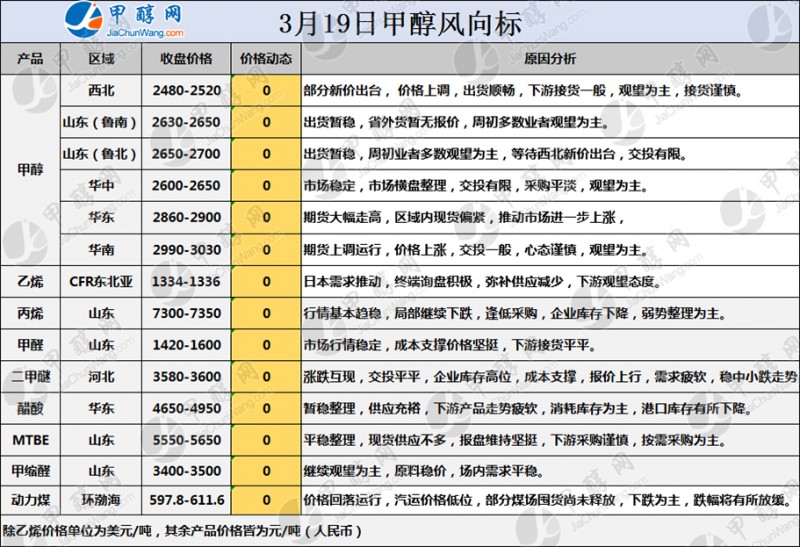800x547 pixels.
Task: Click the 价格动态 value in the MTBE row
Action: point(266,440)
